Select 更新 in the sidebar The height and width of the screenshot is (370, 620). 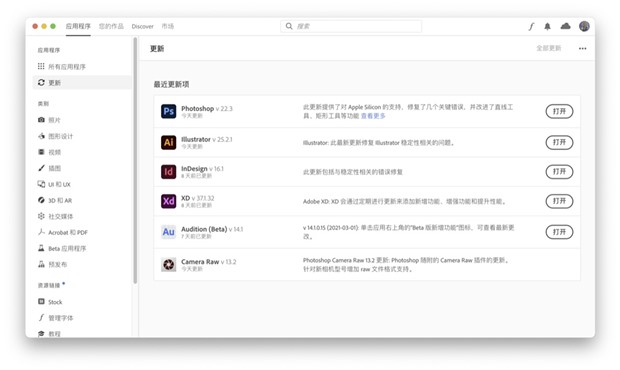click(82, 82)
